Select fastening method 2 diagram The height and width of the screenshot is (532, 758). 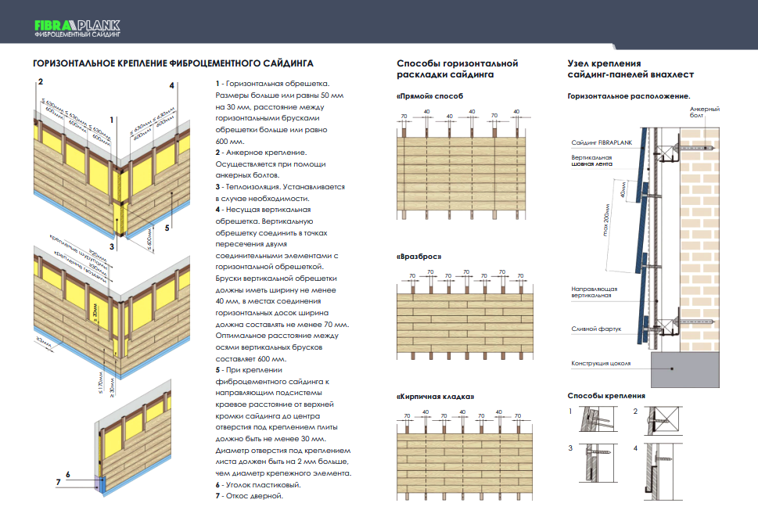(663, 421)
